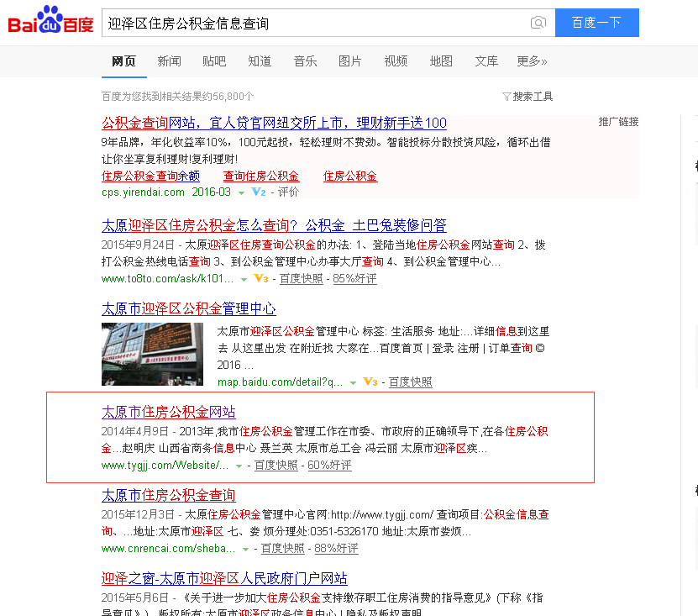The height and width of the screenshot is (616, 698).
Task: Click the search tools filter icon
Action: 506,97
